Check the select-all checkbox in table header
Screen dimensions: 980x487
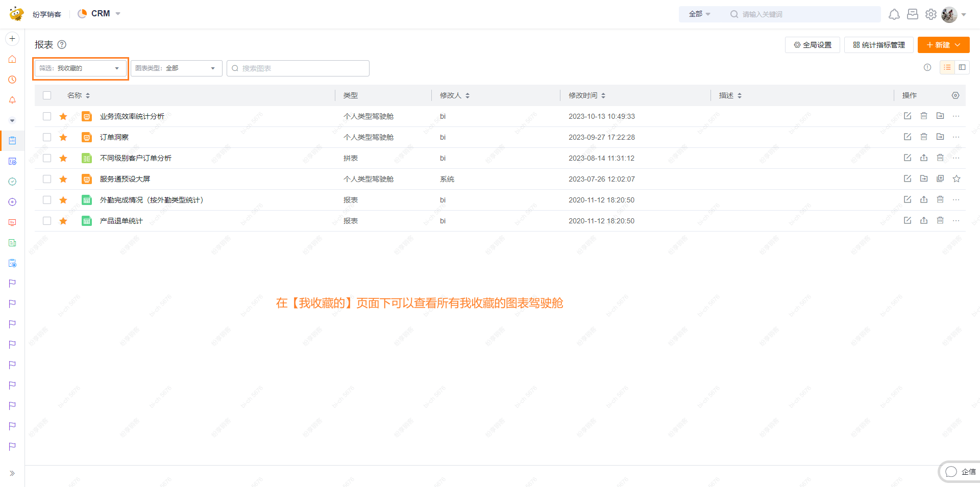[46, 95]
